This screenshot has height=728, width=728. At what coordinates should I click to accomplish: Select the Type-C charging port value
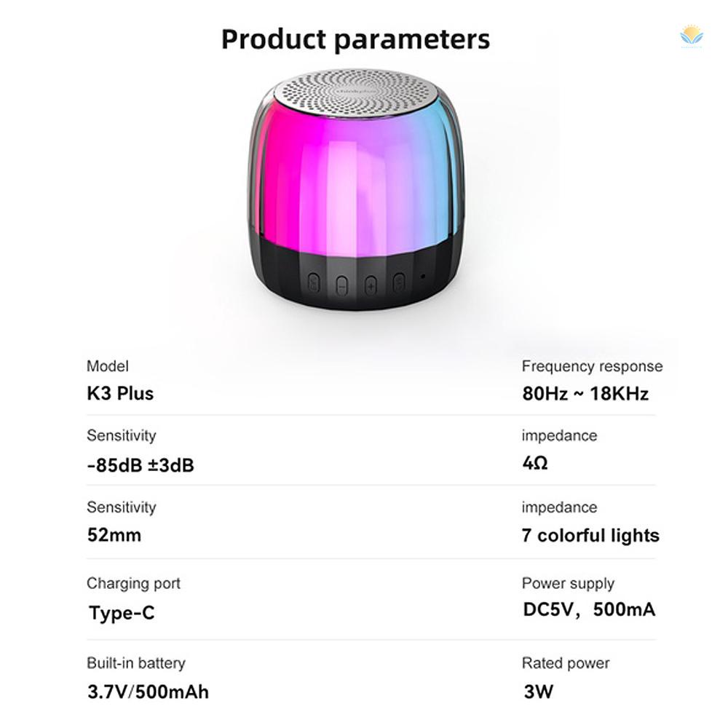pos(122,613)
